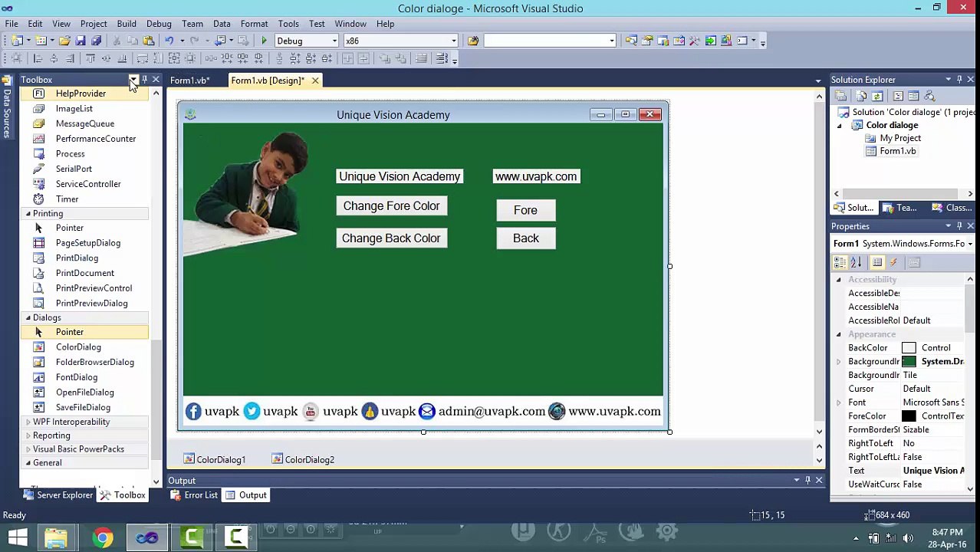Click the taskbar volume speaker icon
This screenshot has height=552, width=980.
click(908, 538)
